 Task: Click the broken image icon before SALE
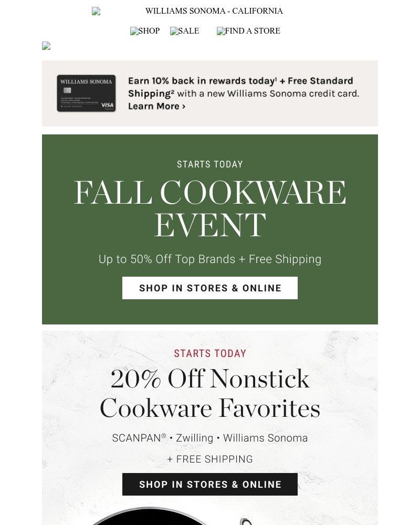coord(174,31)
